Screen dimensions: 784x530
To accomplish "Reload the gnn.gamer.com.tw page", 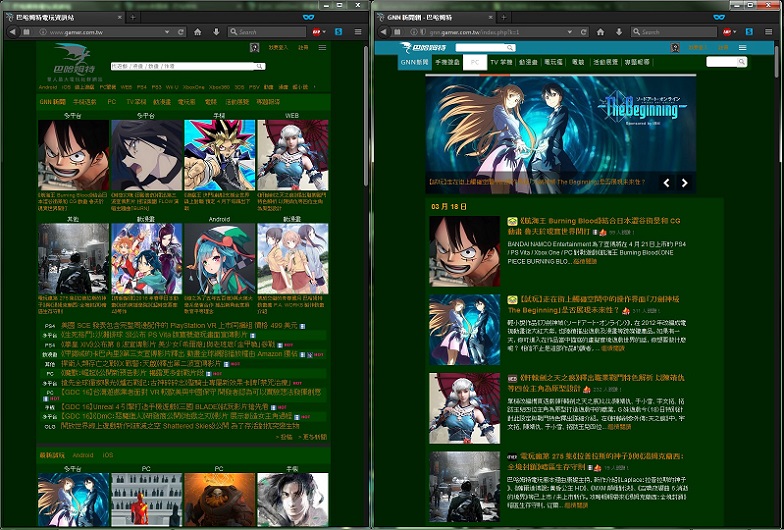I will (584, 32).
